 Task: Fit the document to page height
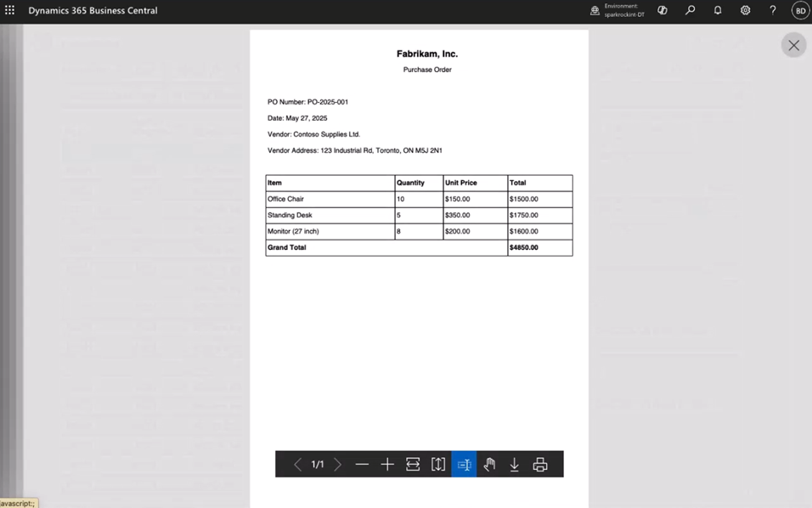point(437,464)
